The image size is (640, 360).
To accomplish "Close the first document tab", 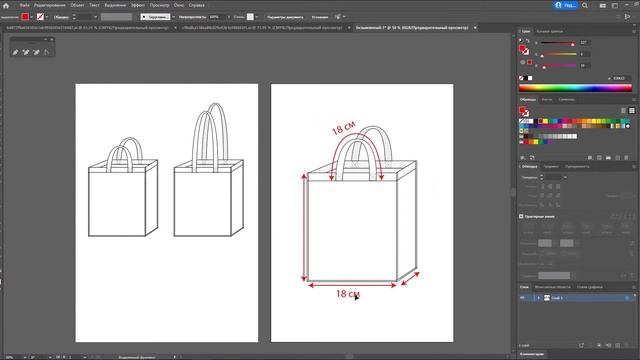I will point(176,28).
